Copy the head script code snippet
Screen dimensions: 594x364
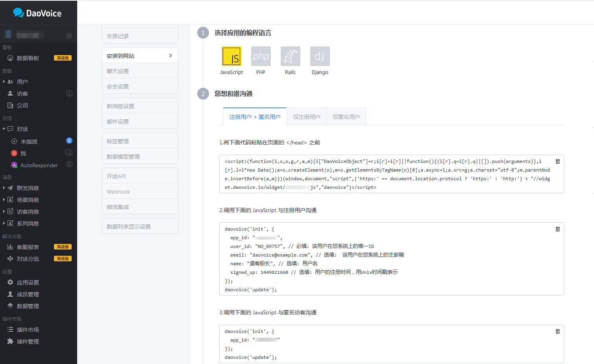557,161
